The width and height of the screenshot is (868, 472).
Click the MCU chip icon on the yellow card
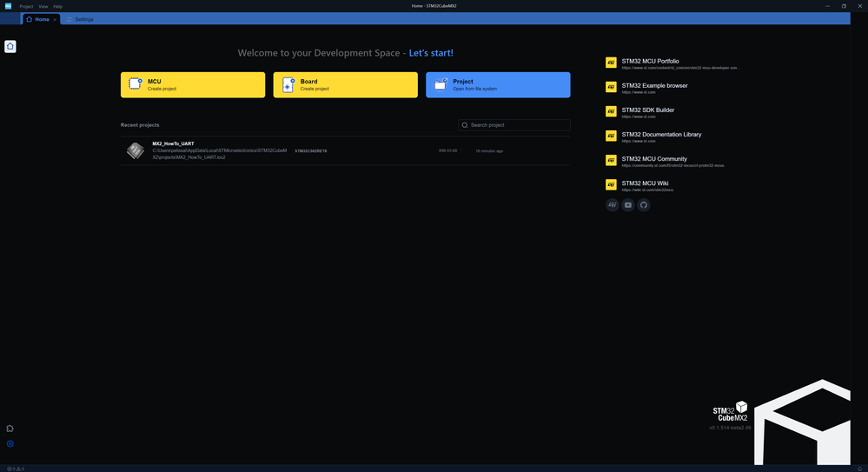pyautogui.click(x=135, y=83)
